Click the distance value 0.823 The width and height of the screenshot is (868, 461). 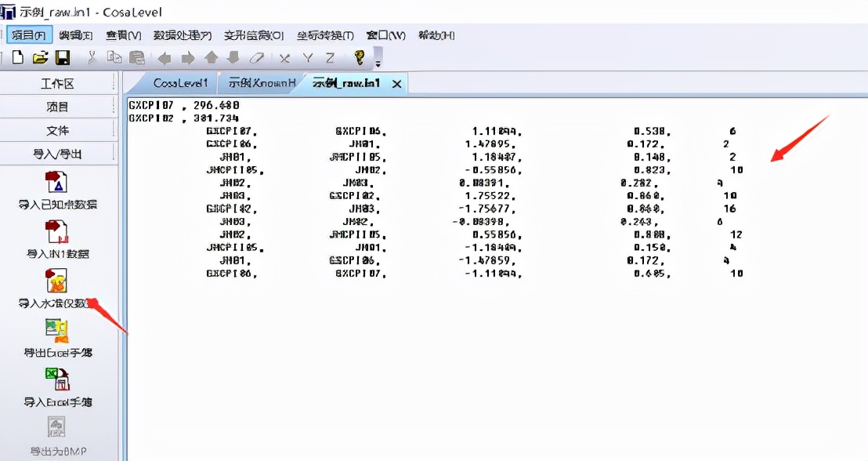click(651, 170)
